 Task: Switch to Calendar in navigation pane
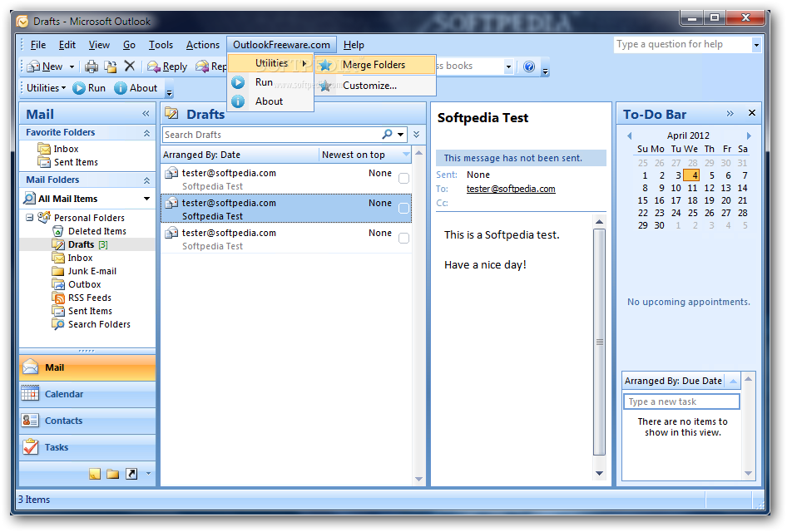[87, 394]
